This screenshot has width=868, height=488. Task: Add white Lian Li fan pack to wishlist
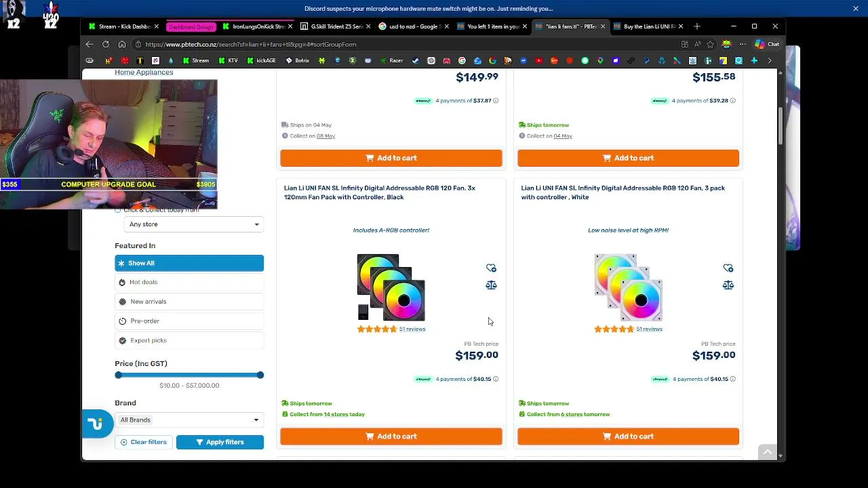click(728, 268)
